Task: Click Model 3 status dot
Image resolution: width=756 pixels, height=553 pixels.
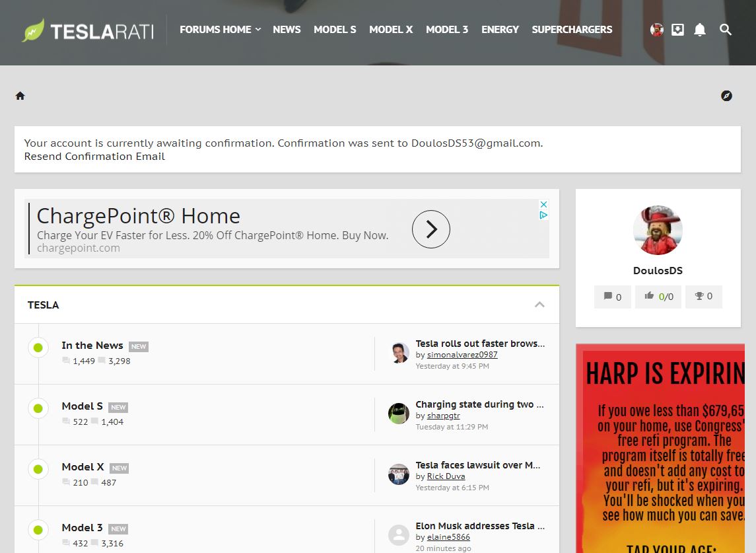Action: (x=38, y=530)
